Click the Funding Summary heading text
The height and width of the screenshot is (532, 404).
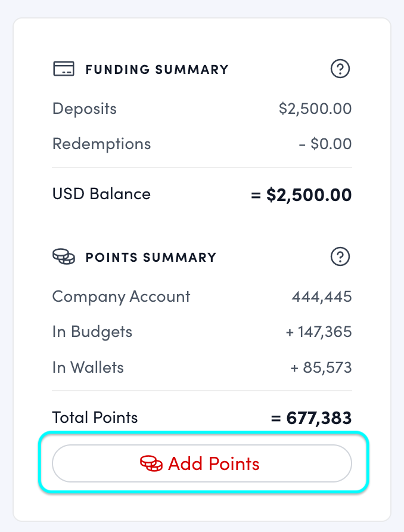(157, 69)
